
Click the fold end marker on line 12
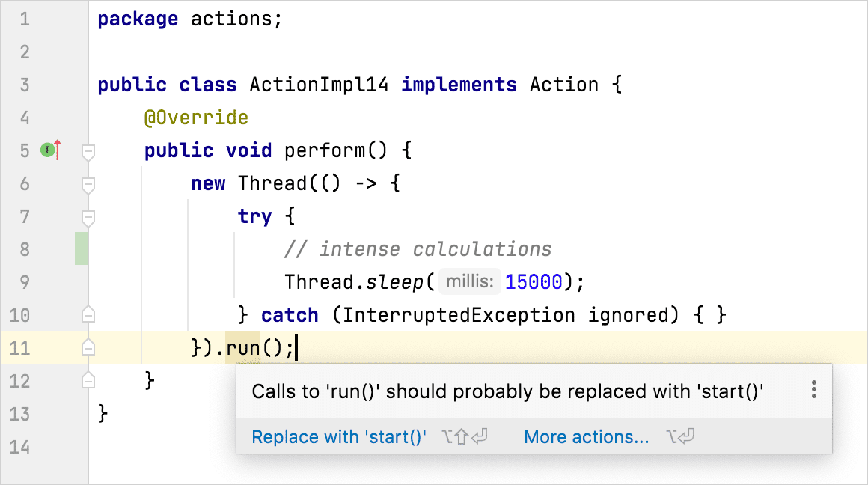pyautogui.click(x=88, y=379)
